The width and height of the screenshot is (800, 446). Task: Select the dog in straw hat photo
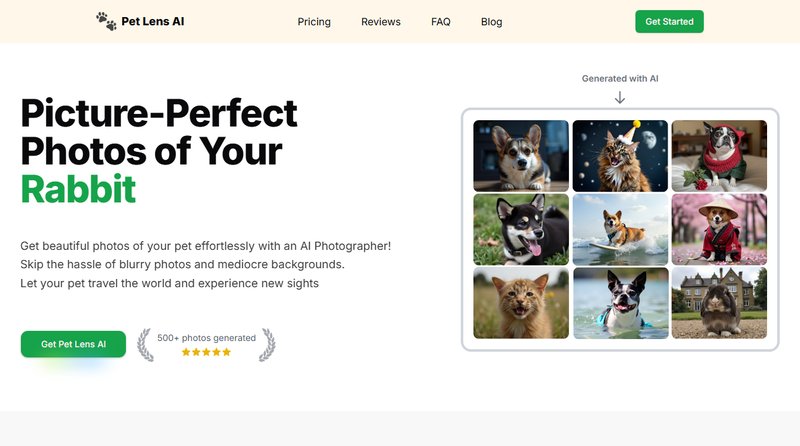(719, 229)
